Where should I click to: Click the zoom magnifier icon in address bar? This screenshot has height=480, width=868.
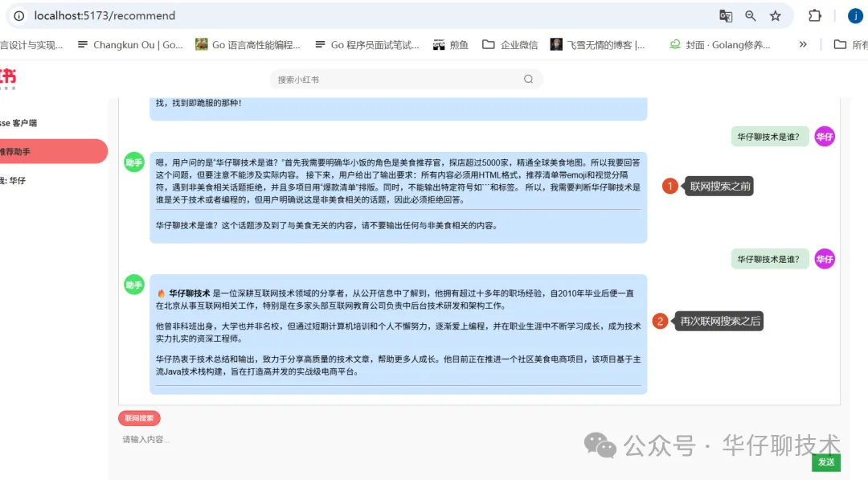(750, 16)
